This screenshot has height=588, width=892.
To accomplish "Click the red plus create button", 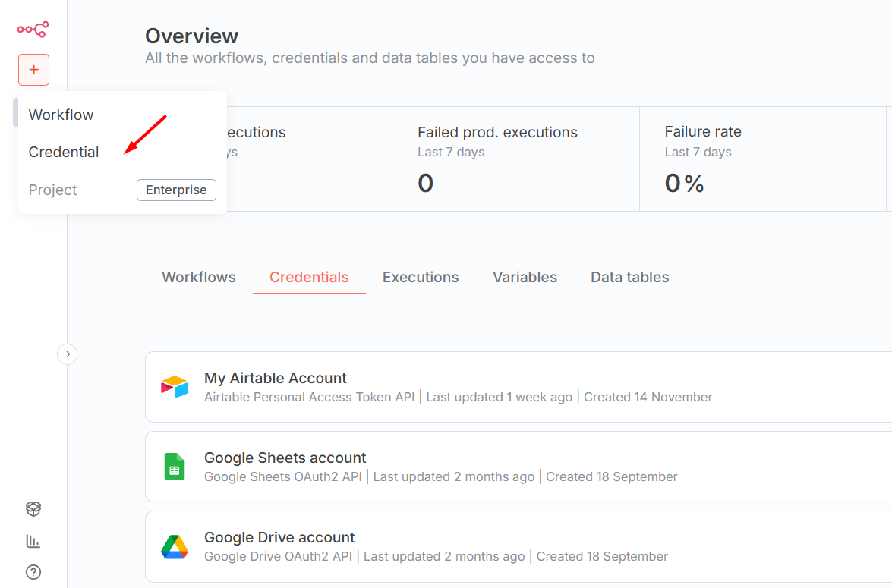I will (x=33, y=70).
